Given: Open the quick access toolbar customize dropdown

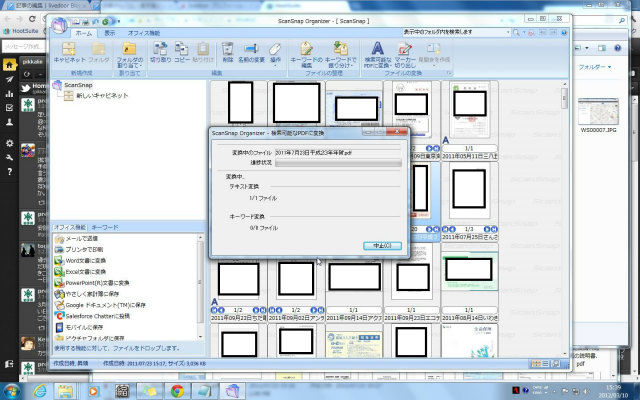Looking at the screenshot, I should 118,21.
